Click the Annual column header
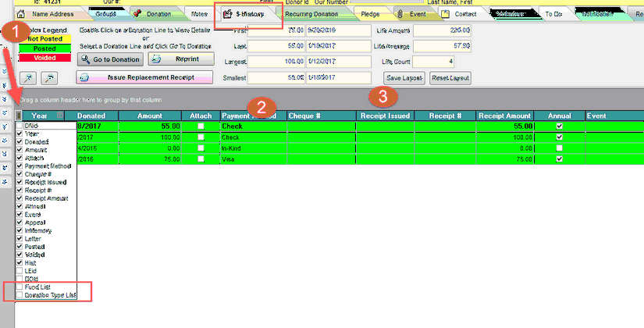This screenshot has width=644, height=328. tap(560, 116)
